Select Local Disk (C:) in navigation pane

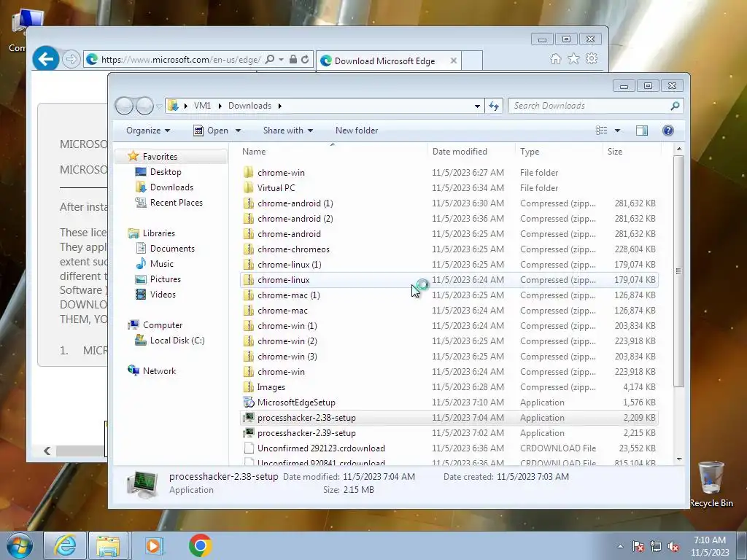coord(177,341)
